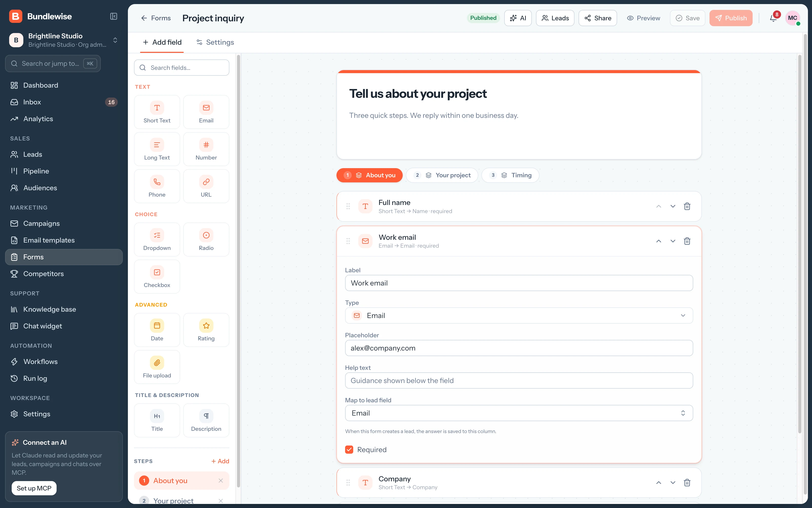Delete the Work email field

[x=687, y=241]
